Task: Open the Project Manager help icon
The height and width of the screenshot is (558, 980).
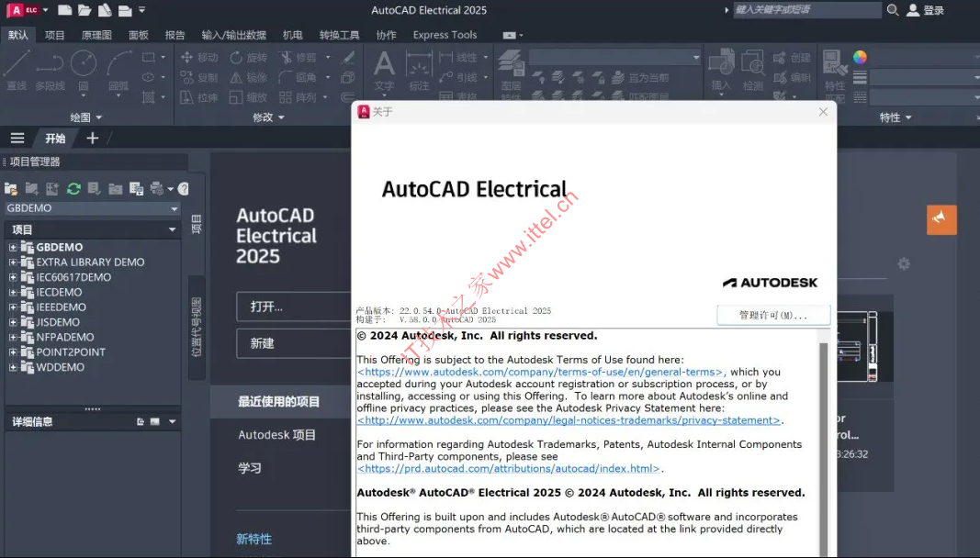Action: pos(183,189)
